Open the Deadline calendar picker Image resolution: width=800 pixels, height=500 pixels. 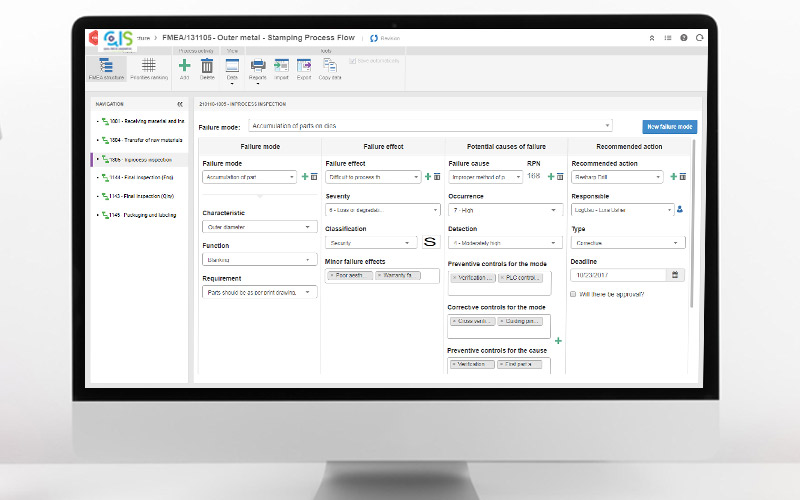tap(676, 275)
